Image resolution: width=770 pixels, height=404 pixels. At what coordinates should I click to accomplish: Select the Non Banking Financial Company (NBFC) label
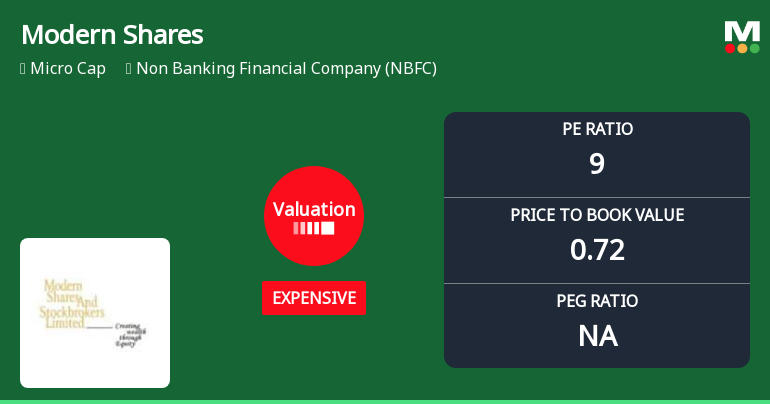pos(286,69)
